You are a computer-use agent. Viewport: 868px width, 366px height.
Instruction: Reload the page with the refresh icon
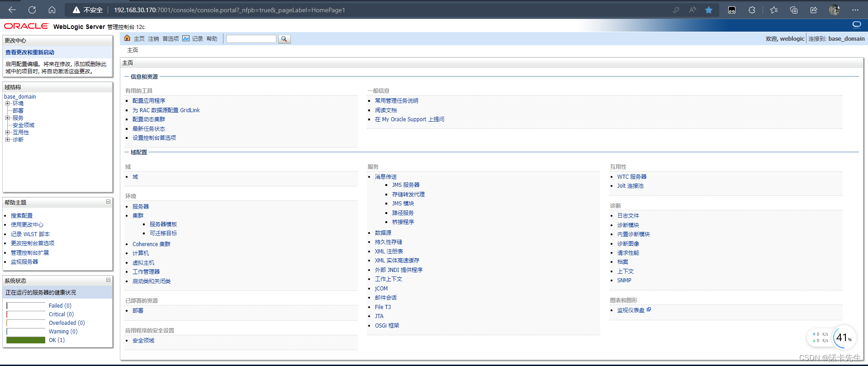click(x=32, y=10)
